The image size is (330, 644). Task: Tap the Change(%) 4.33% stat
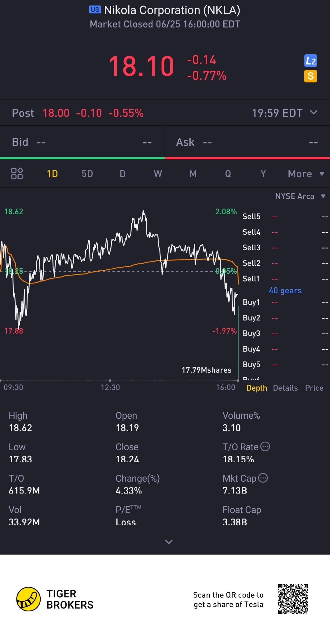137,484
